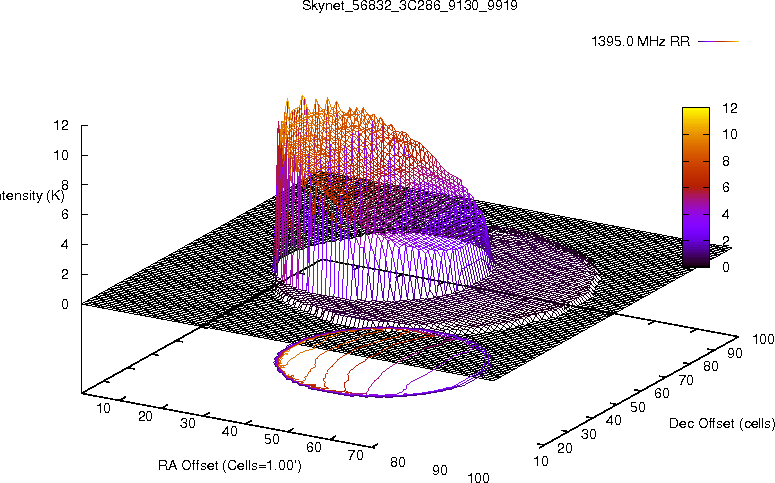Screen dimensions: 775x483
Task: Select the "RA Offset (Cells=1.00')" axis label
Action: click(x=230, y=466)
